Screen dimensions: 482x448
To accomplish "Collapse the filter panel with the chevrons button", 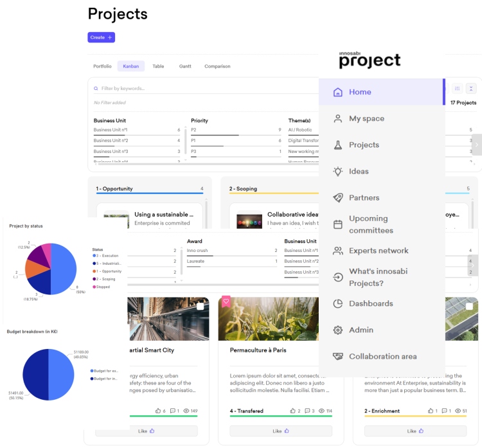I will [471, 89].
